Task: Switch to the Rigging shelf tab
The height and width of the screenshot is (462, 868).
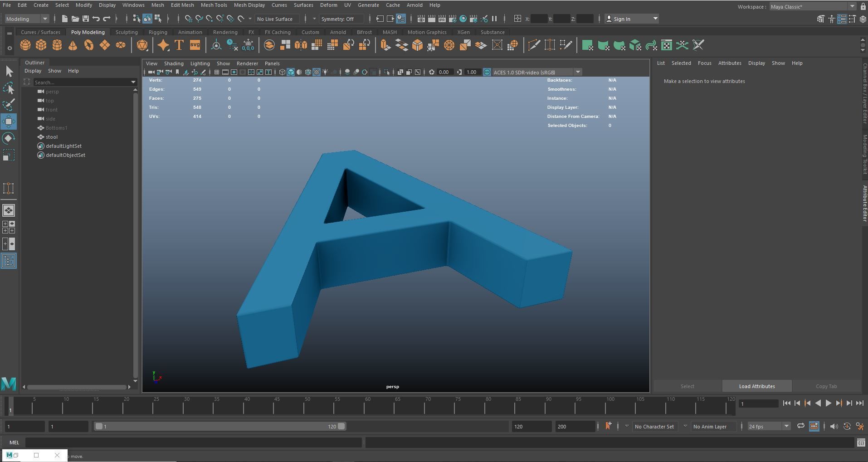Action: 158,32
